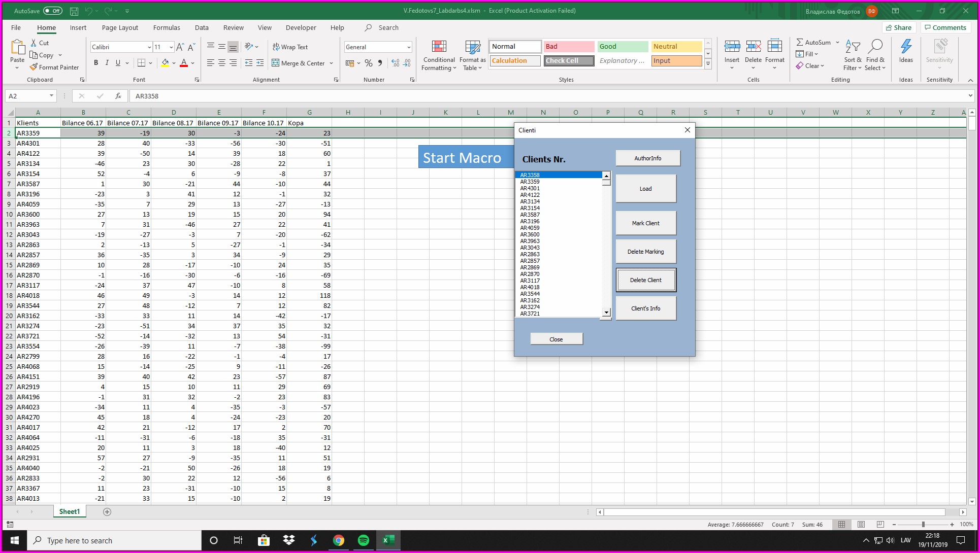Click the Delete cells icon
980x553 pixels.
pos(753,47)
